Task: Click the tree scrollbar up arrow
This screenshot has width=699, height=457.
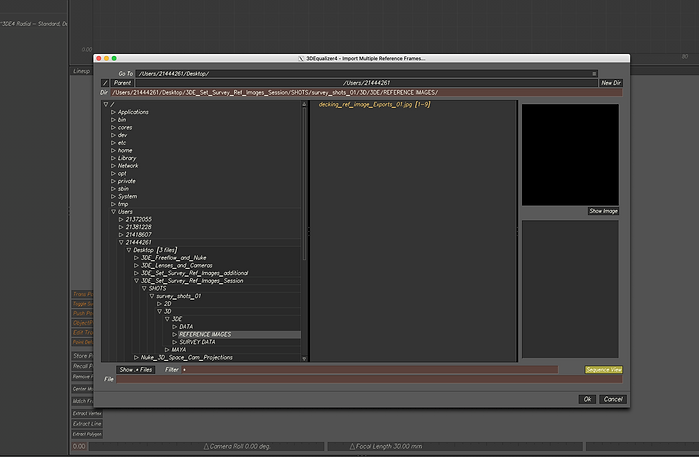Action: click(304, 104)
